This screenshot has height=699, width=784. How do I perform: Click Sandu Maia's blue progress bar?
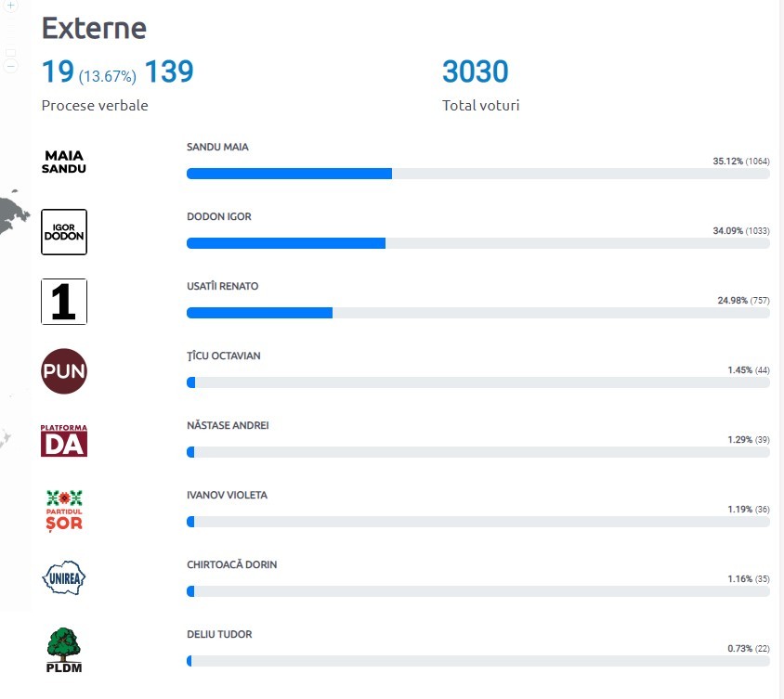(x=289, y=174)
